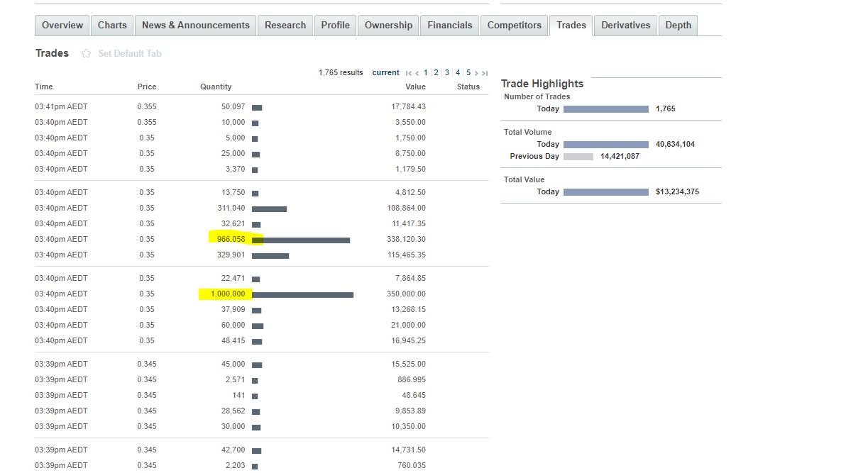Open results page 5
The width and height of the screenshot is (868, 473).
[x=468, y=73]
